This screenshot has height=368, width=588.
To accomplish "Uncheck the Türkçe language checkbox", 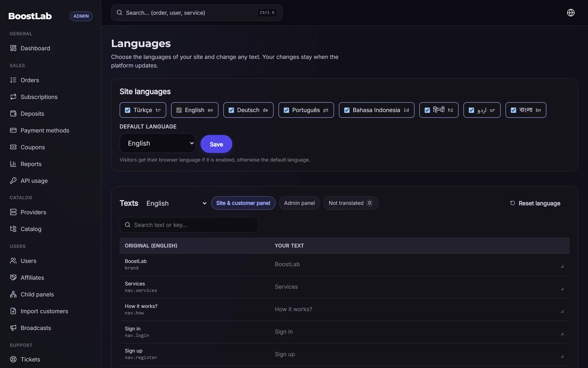I will [128, 110].
